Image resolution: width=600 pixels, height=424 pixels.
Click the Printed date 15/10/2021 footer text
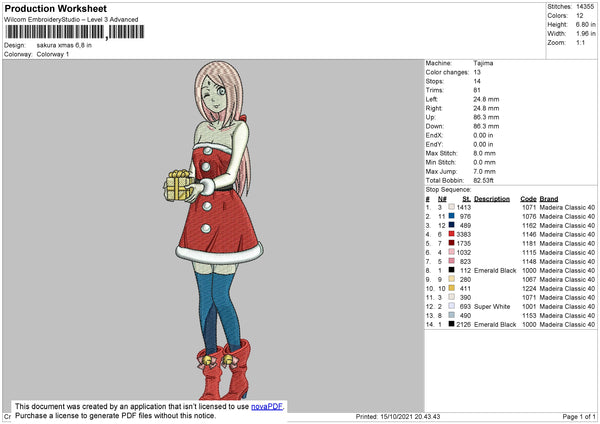[x=398, y=417]
